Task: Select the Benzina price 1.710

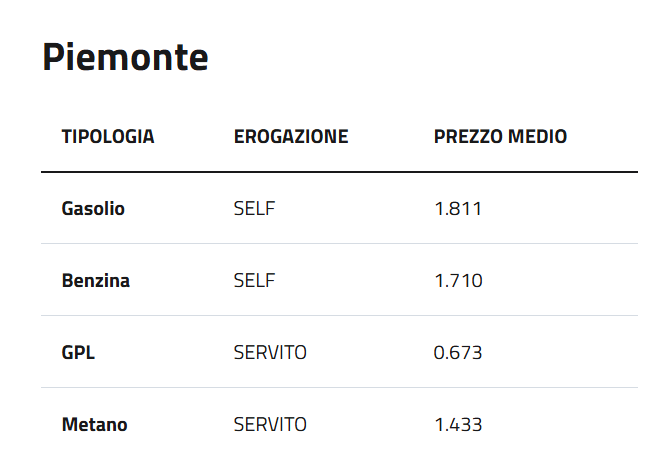Action: coord(458,281)
